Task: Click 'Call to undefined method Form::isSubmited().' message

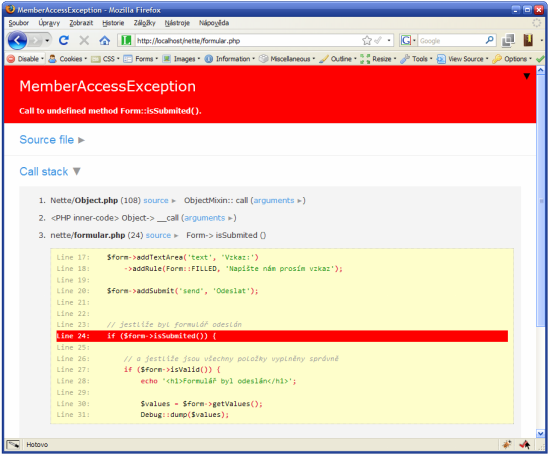Action: (x=110, y=111)
